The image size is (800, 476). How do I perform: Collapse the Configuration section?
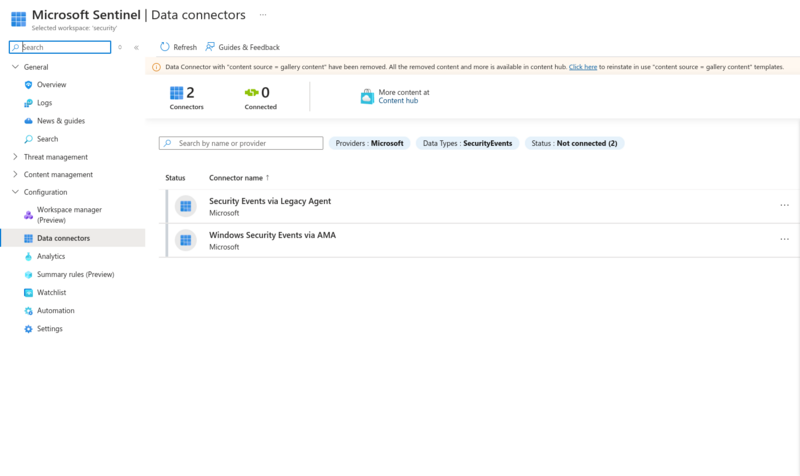tap(15, 192)
